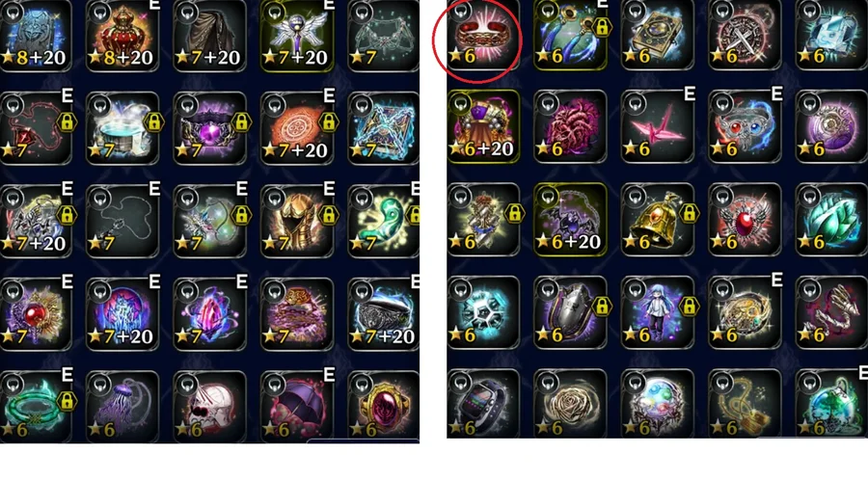The image size is (868, 481).
Task: Toggle lock on the blue tassel earrings
Action: coord(602,28)
